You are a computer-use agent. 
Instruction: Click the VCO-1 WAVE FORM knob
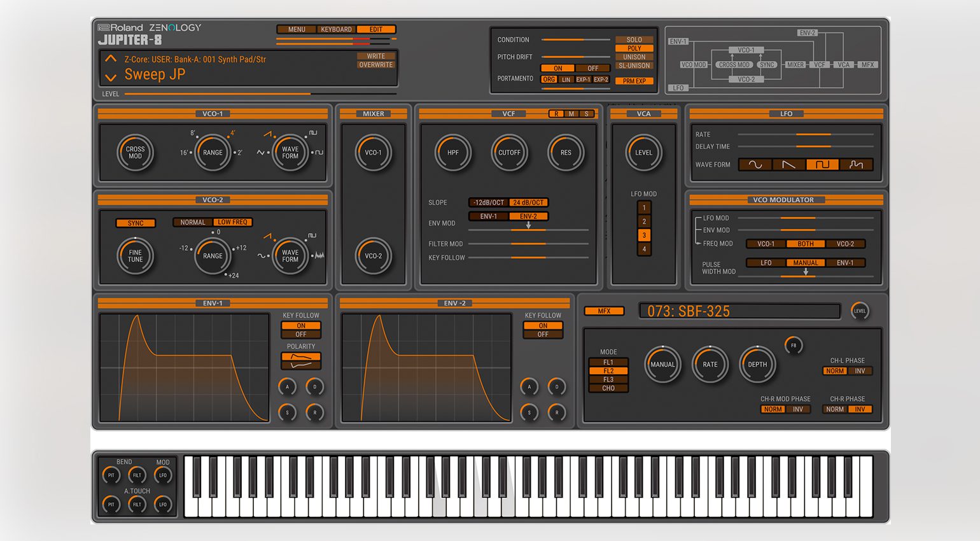click(290, 153)
